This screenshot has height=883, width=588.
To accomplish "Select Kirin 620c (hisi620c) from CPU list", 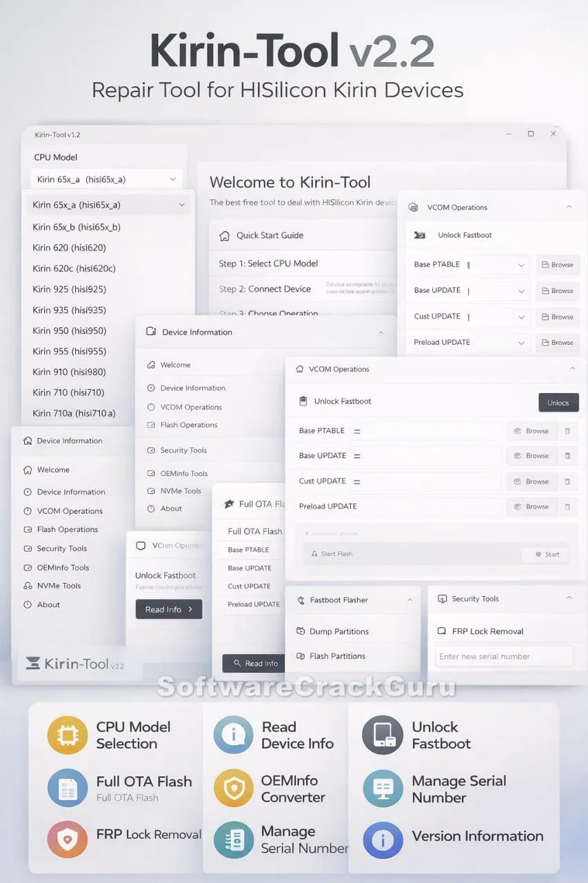I will [x=74, y=268].
